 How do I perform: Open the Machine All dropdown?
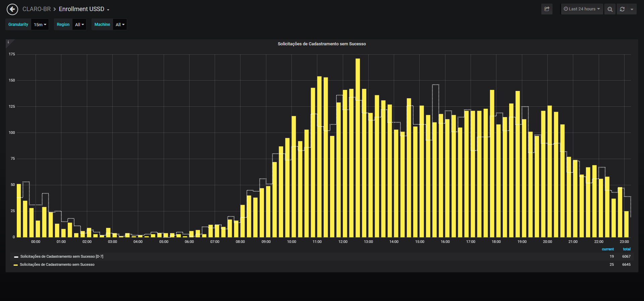(x=120, y=24)
